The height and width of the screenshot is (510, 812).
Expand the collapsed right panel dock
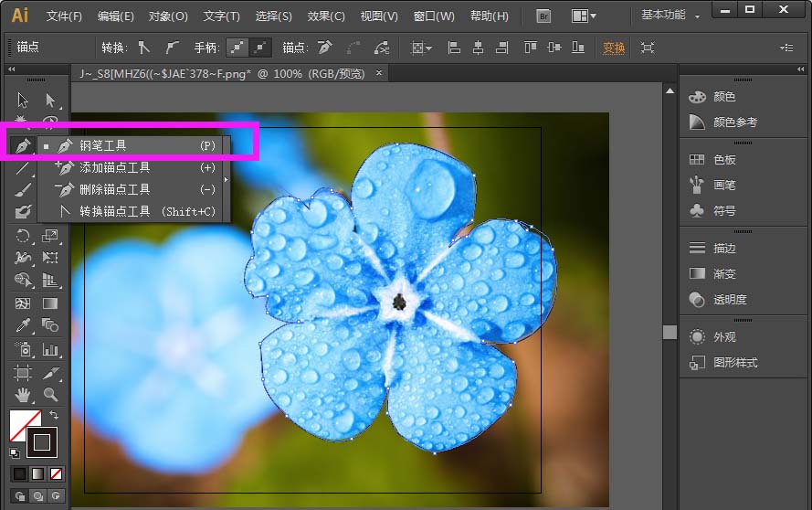point(801,69)
